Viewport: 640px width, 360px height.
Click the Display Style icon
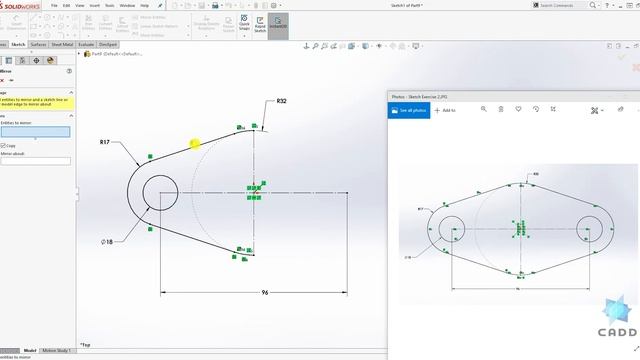(x=365, y=46)
